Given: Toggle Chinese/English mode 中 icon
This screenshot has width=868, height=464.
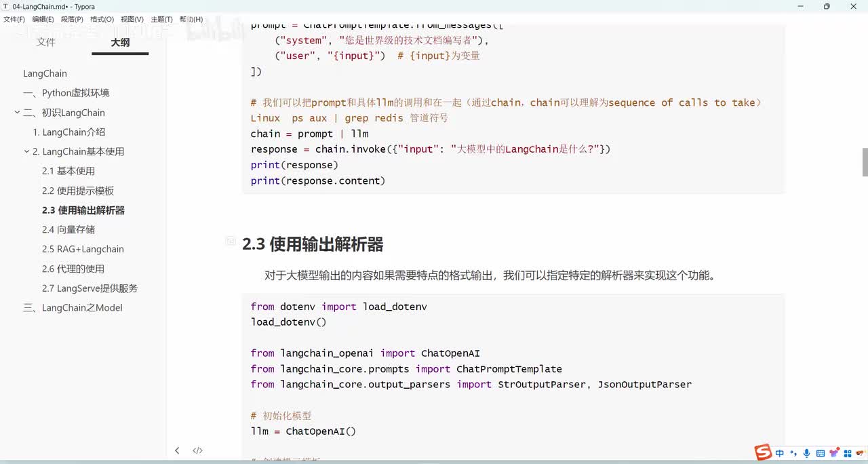Looking at the screenshot, I should tap(780, 453).
